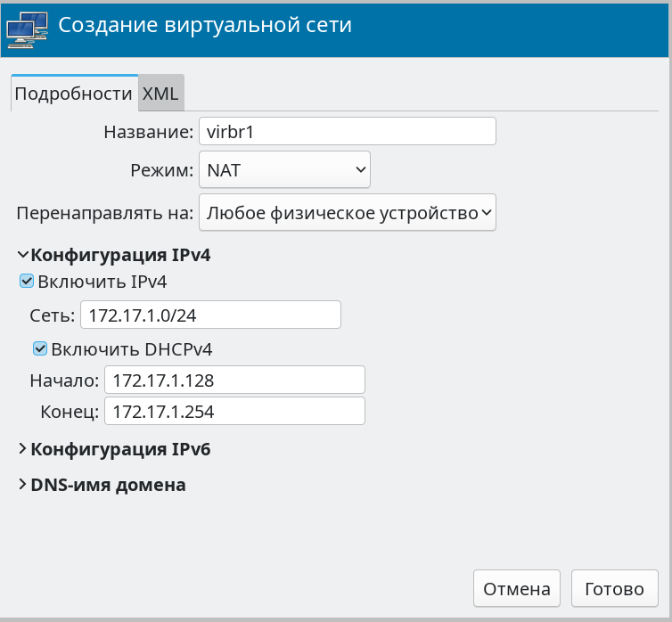
Task: Expand the DNS-имя домена section
Action: (x=23, y=486)
